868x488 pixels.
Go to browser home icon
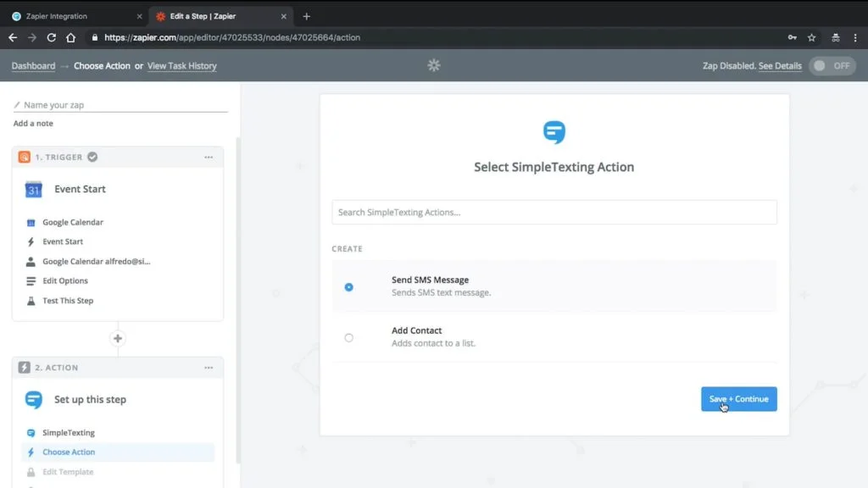[71, 37]
